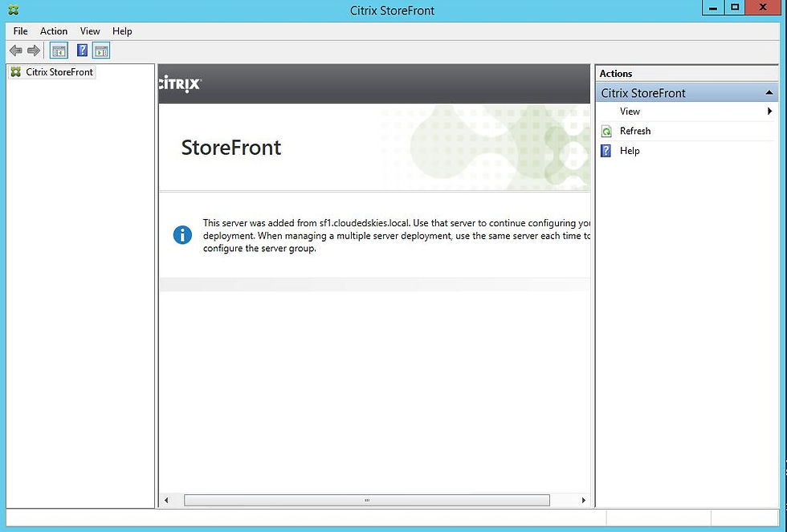Toggle the Show/Hide Console Tree icon

pyautogui.click(x=59, y=51)
